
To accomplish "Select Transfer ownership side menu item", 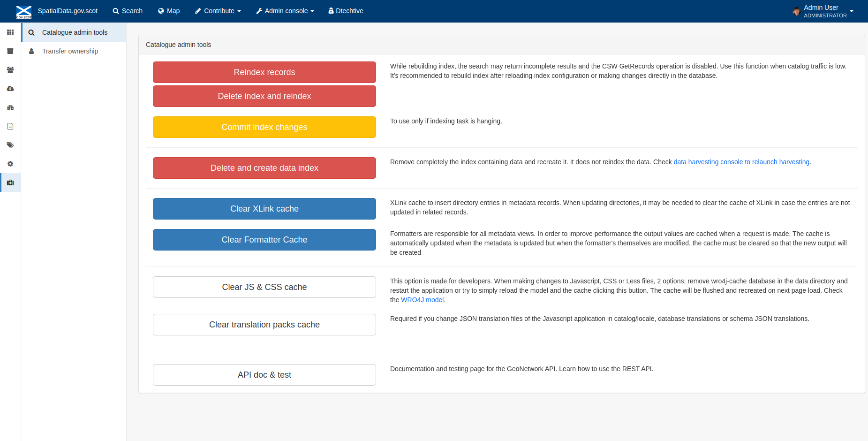I will [x=74, y=51].
